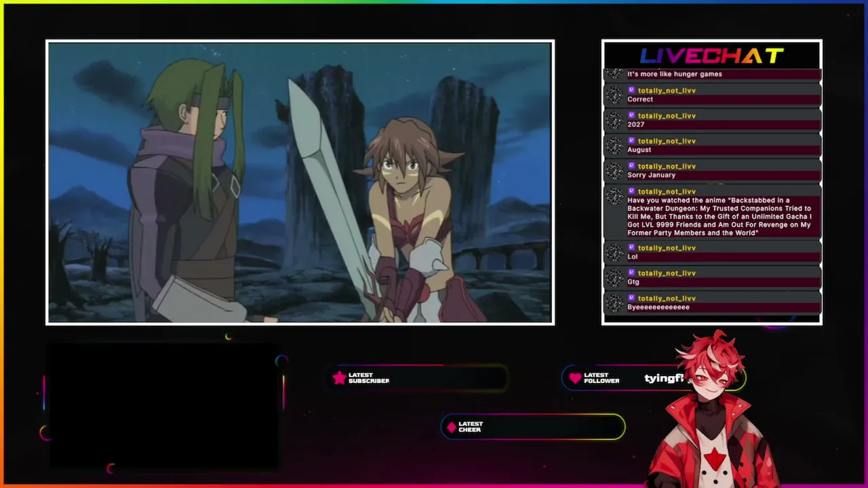Select username totally_not_livv above "Correct"
Image resolution: width=868 pixels, height=488 pixels.
click(x=667, y=90)
